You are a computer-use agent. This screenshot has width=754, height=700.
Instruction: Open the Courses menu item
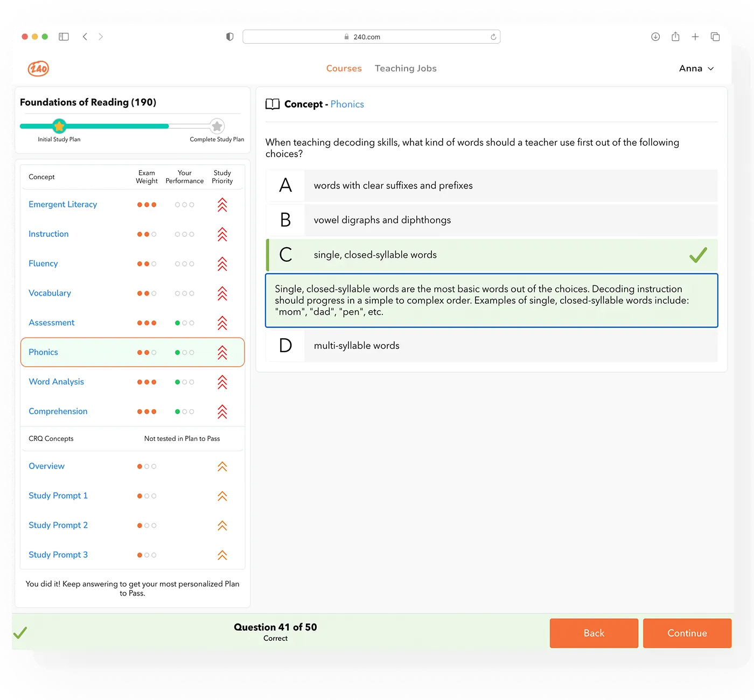[344, 68]
